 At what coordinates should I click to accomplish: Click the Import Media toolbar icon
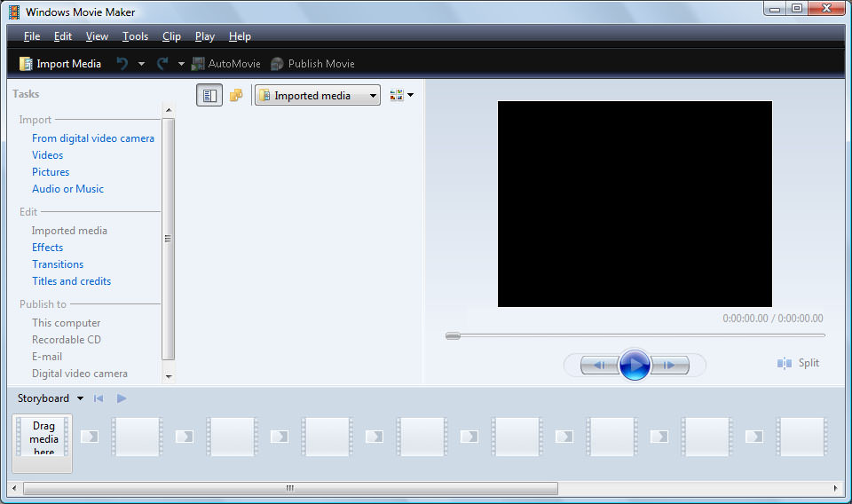[x=27, y=64]
